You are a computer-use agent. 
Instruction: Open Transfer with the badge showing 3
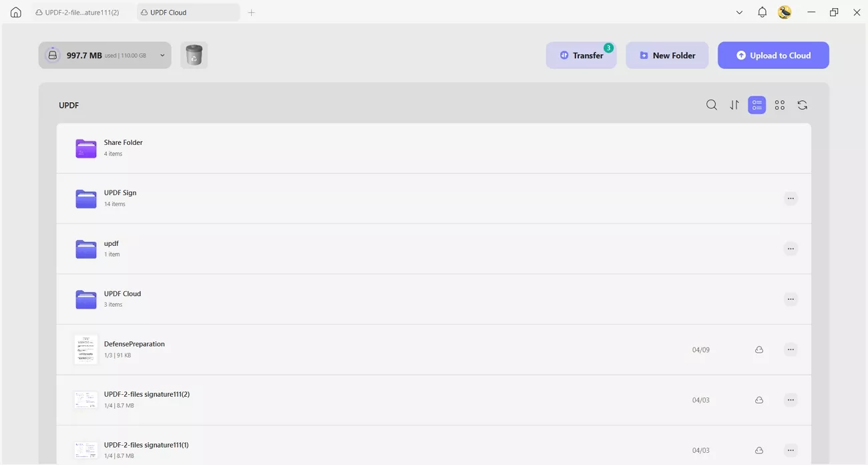[580, 55]
